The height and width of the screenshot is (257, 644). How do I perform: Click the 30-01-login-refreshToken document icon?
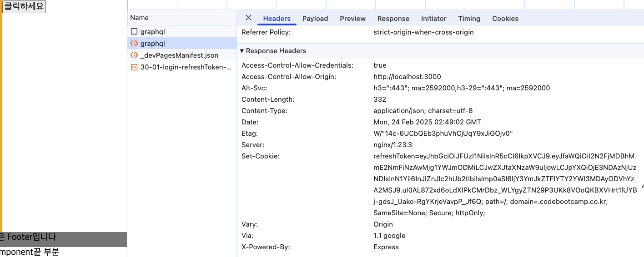click(x=134, y=67)
